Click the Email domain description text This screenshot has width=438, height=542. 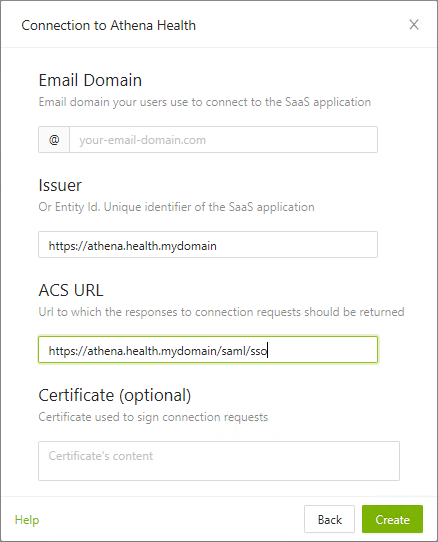coord(205,102)
